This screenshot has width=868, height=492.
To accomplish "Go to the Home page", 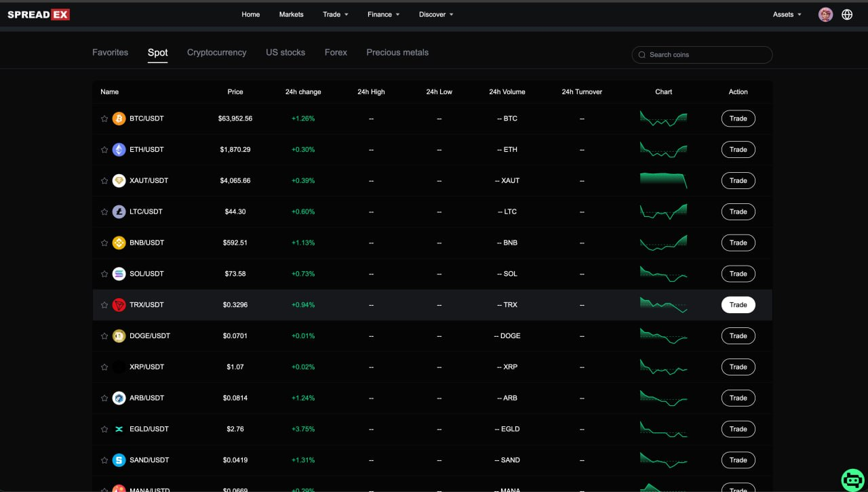I will [251, 14].
